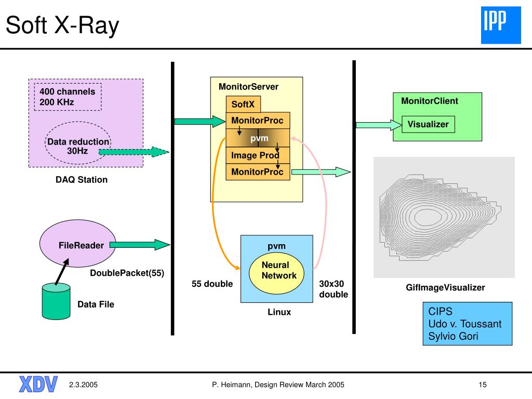Click the light green arrow into Visualizer
532x399 pixels.
379,125
